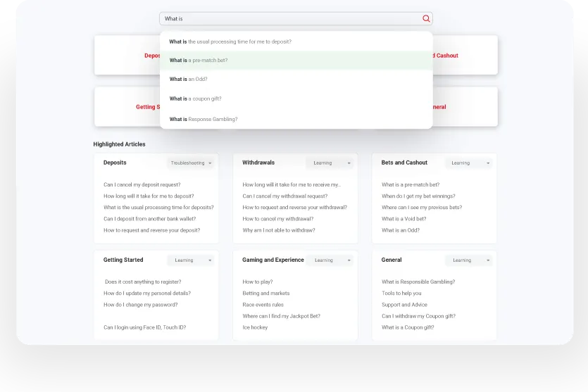This screenshot has height=392, width=588.
Task: Open the "Ice hockey" article link
Action: tap(255, 327)
